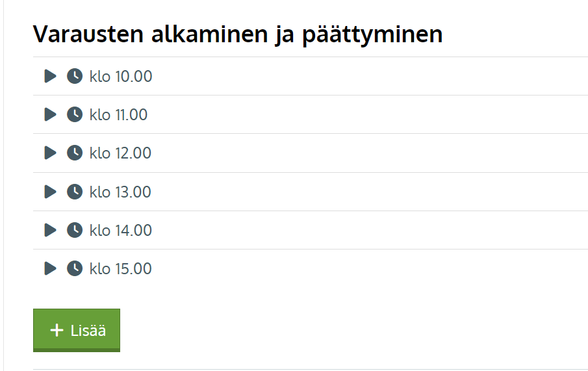588x371 pixels.
Task: Select the klo 10.00 time label
Action: [x=121, y=77]
